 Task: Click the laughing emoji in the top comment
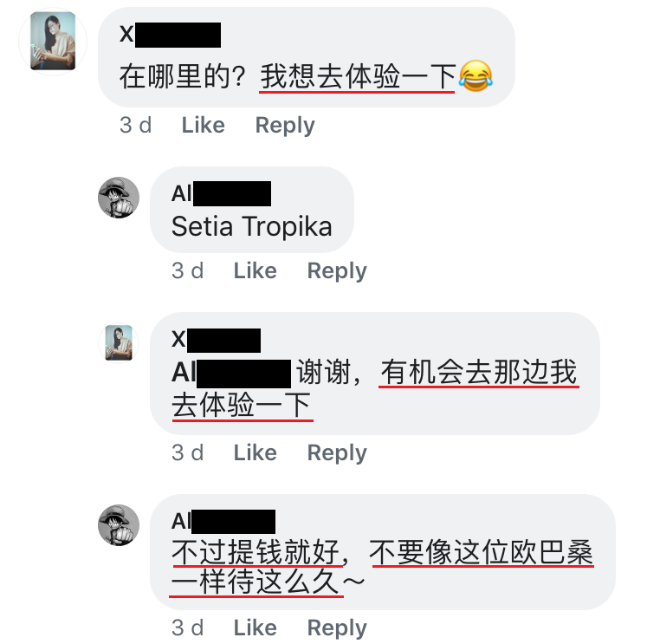coord(476,78)
